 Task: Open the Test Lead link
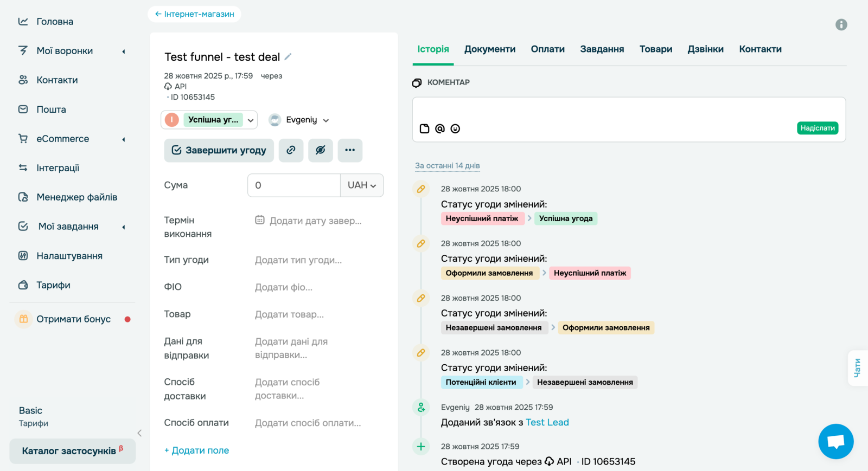tap(547, 422)
